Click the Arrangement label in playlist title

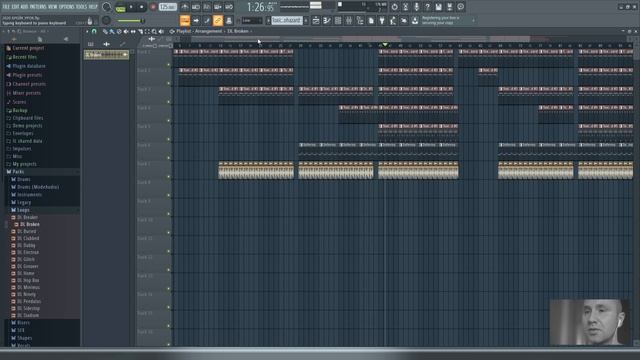click(x=208, y=31)
